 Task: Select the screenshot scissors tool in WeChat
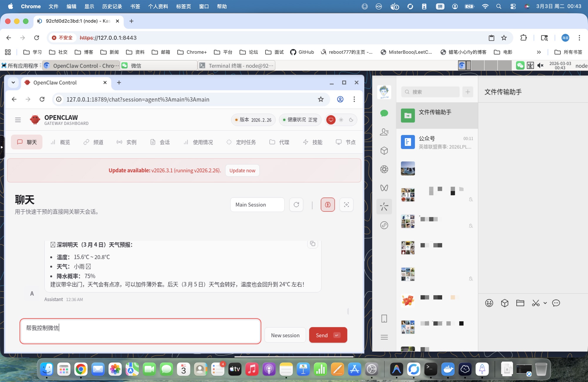coord(536,303)
